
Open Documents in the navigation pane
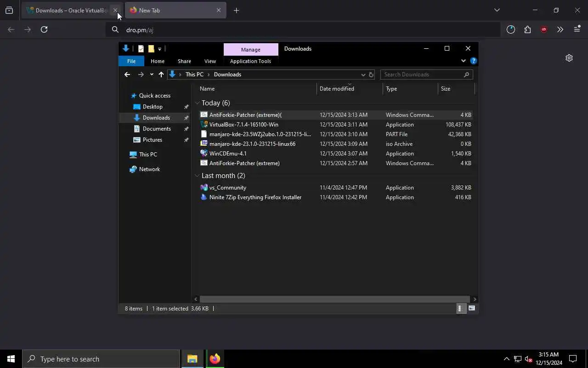(x=157, y=129)
